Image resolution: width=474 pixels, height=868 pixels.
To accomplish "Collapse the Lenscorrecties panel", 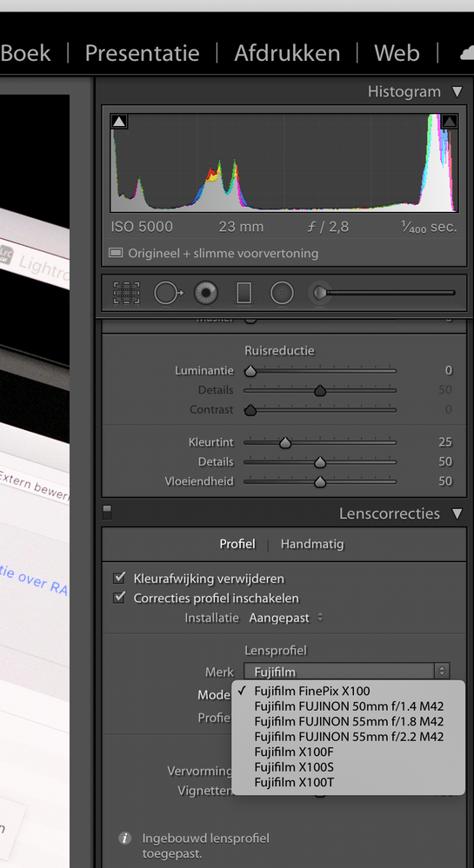I will 457,514.
